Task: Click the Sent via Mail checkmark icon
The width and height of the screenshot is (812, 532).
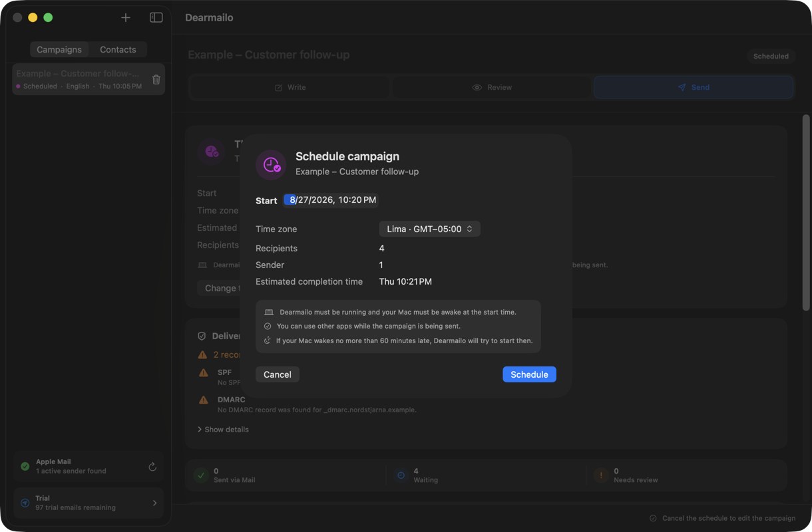Action: (200, 475)
